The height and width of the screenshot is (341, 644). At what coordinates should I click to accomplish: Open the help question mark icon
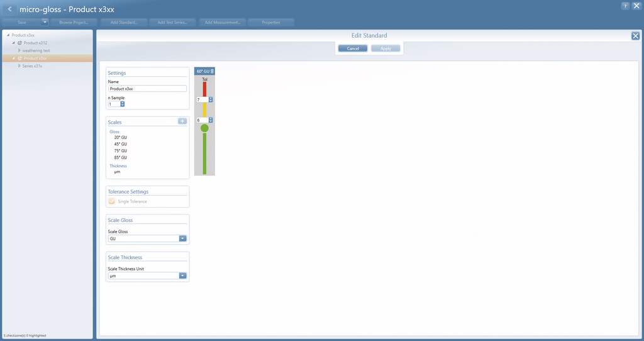(x=625, y=6)
